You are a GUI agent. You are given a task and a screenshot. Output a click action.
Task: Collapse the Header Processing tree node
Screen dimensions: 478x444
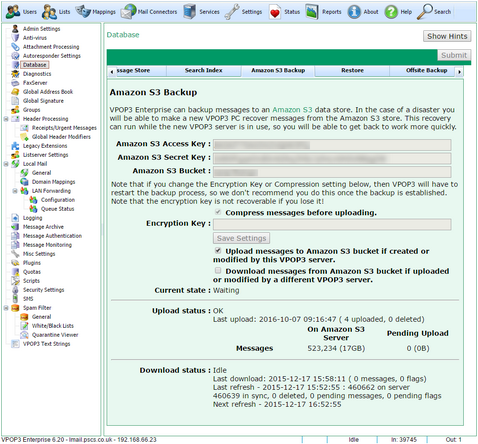click(x=6, y=119)
